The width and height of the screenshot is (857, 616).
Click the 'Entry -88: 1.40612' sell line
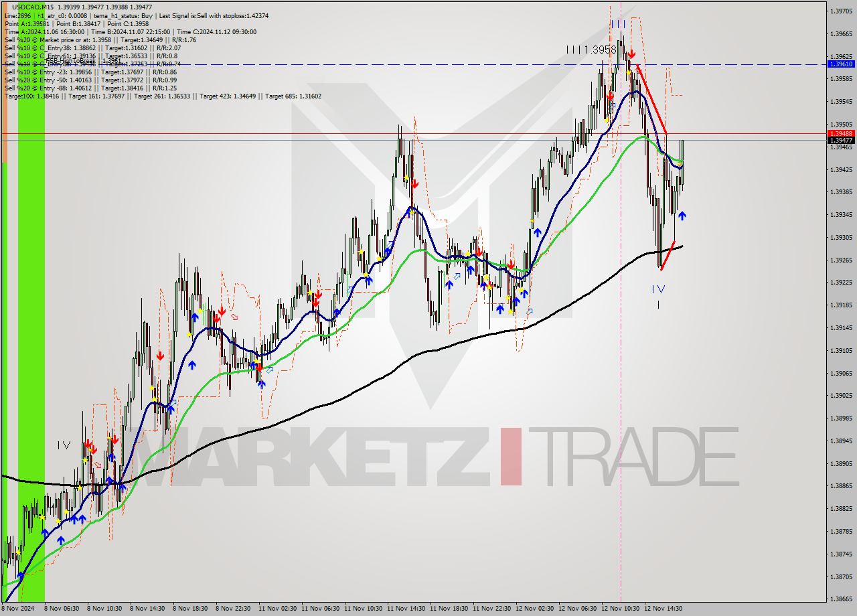[x=90, y=88]
